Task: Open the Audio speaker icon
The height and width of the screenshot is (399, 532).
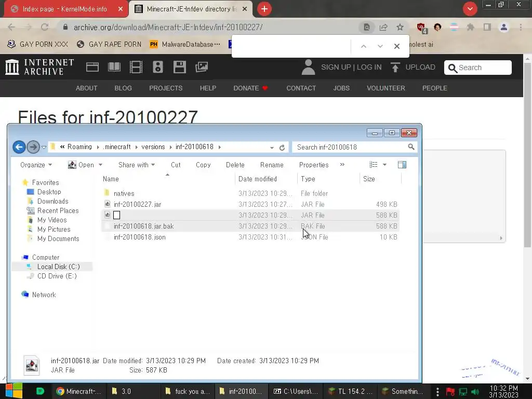Action: point(158,67)
